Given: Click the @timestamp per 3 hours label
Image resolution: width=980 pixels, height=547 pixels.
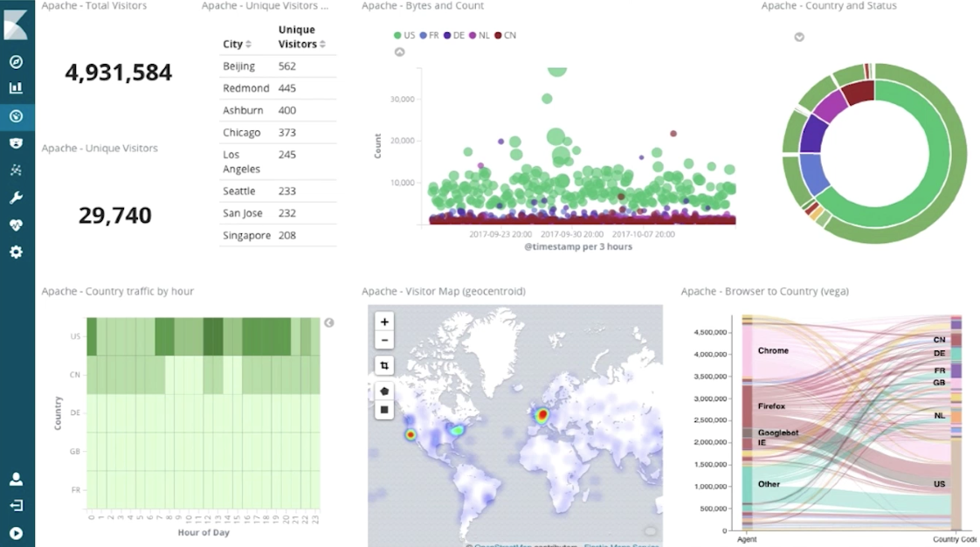Looking at the screenshot, I should tap(578, 247).
